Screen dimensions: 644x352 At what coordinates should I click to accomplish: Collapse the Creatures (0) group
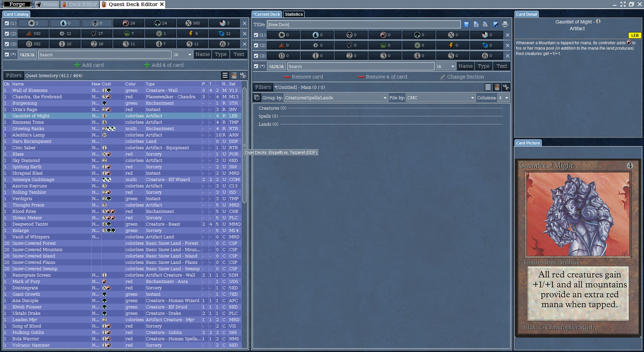pos(272,108)
